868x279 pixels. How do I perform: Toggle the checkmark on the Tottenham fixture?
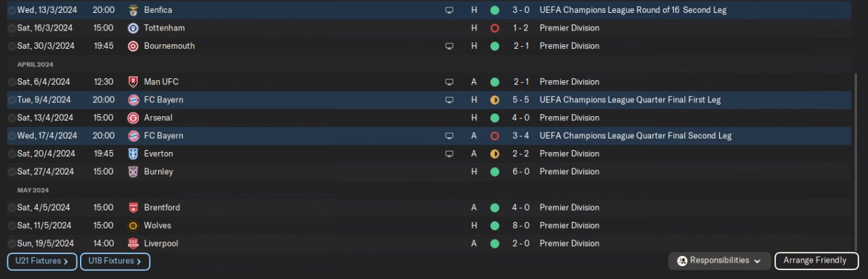coord(12,29)
